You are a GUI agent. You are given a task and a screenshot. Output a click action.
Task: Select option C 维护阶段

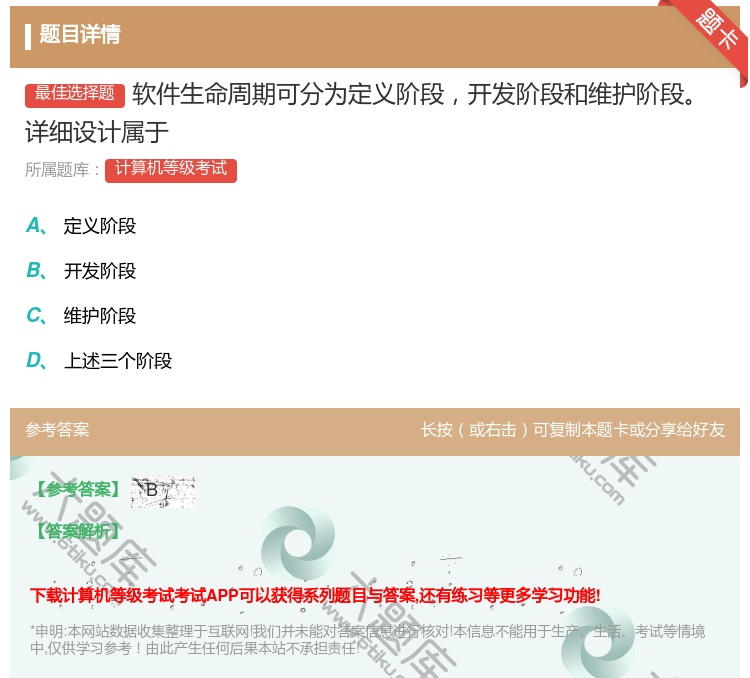81,316
